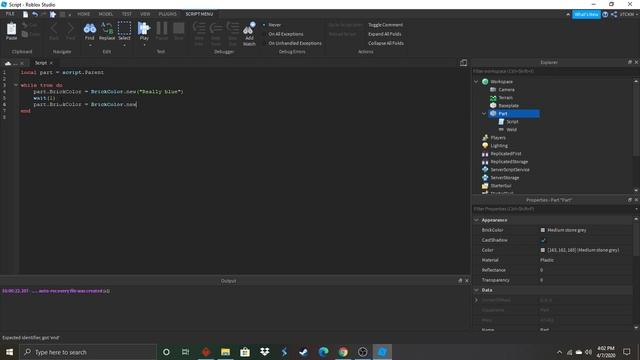The height and width of the screenshot is (360, 640).
Task: Switch to the HOME ribbon tab
Action: click(x=83, y=14)
